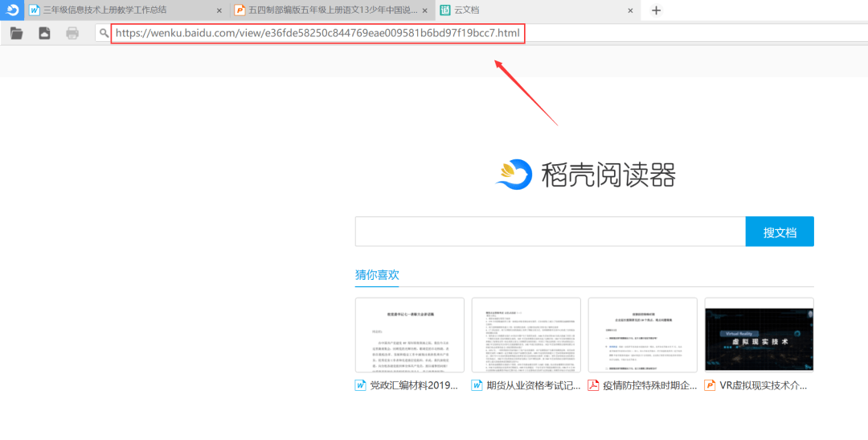
Task: Click the Word file icon beside 期货从业资格考试记
Action: pyautogui.click(x=477, y=385)
